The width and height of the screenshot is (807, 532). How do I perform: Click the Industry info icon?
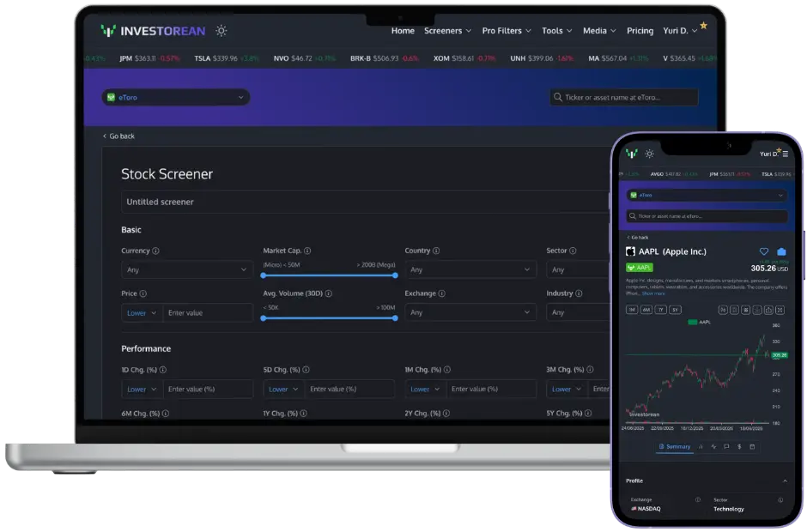click(x=579, y=293)
